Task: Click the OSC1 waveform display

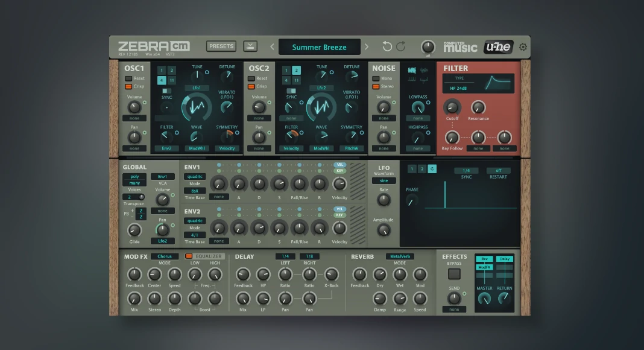Action: [197, 107]
